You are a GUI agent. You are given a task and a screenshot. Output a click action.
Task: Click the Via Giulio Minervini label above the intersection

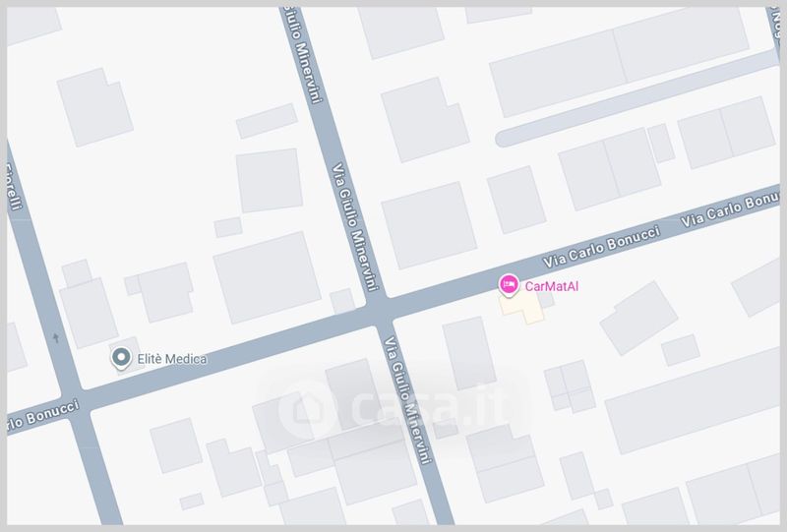(x=355, y=226)
